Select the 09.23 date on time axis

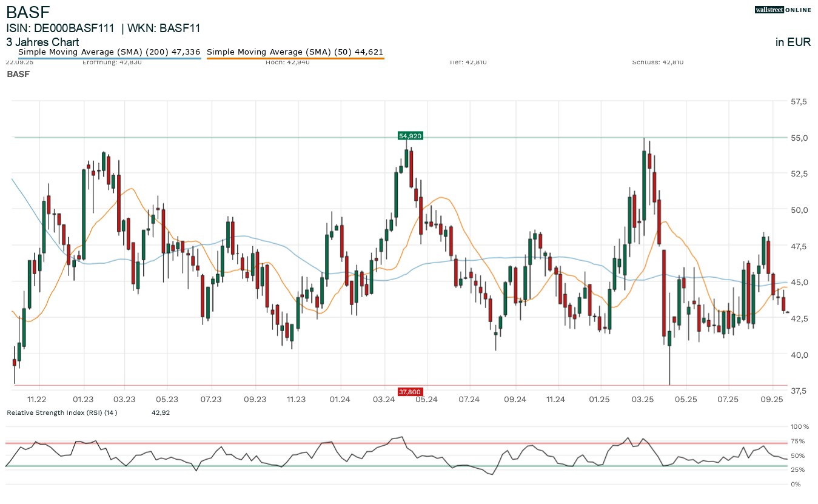click(255, 399)
